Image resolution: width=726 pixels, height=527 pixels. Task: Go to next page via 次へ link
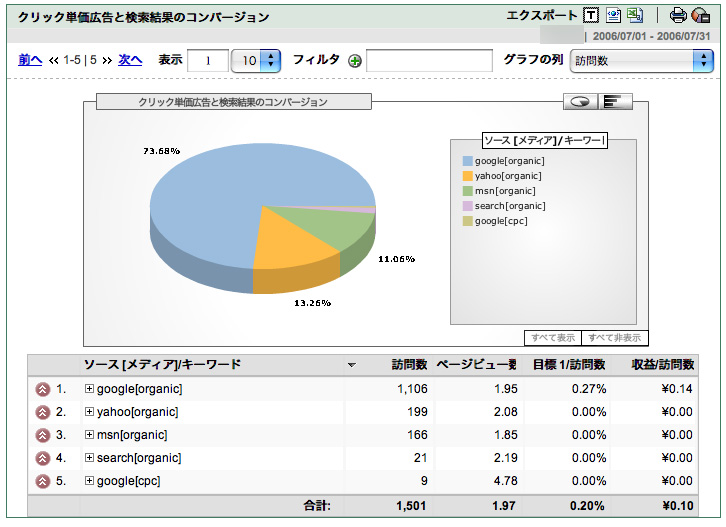[130, 60]
